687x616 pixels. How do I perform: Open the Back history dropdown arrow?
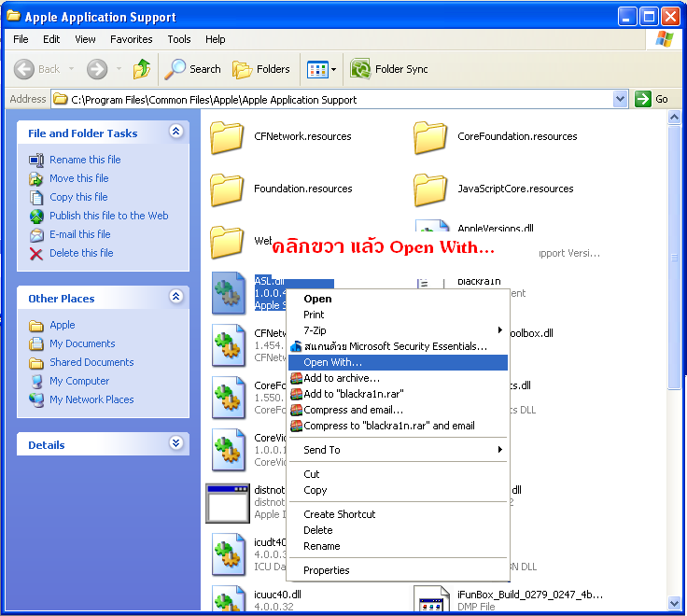coord(71,69)
